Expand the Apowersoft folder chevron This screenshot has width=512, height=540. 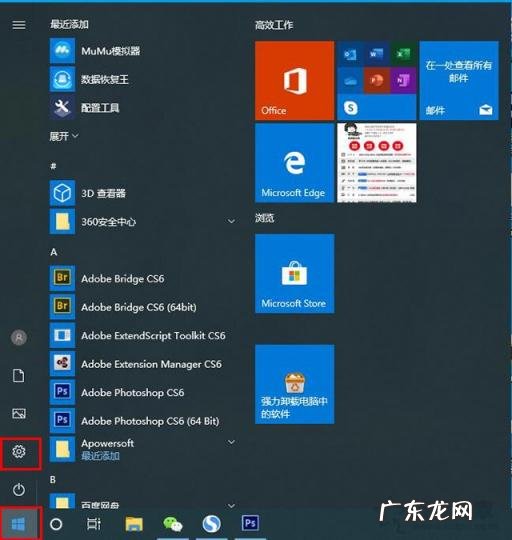(x=232, y=442)
